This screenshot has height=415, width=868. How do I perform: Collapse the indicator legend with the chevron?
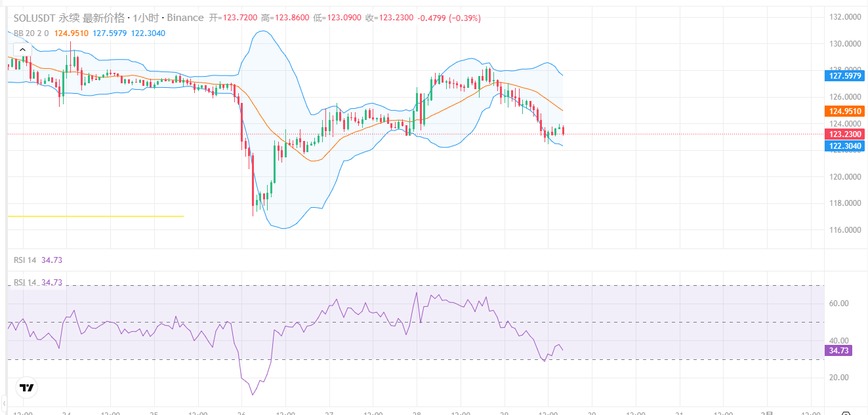click(22, 50)
